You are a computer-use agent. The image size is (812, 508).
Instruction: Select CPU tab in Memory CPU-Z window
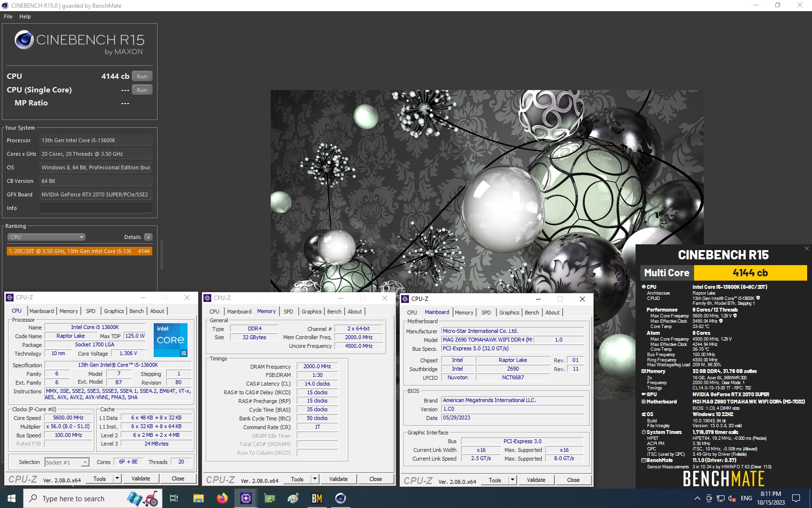(x=215, y=312)
